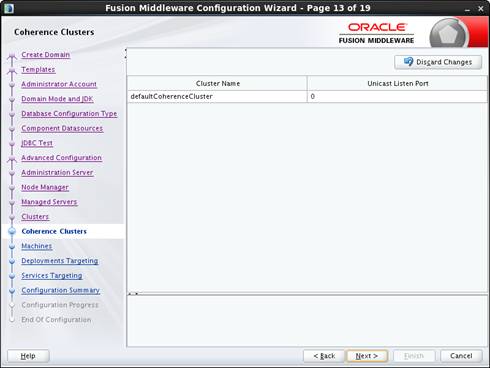Click the Cluster Name column header

tap(217, 83)
